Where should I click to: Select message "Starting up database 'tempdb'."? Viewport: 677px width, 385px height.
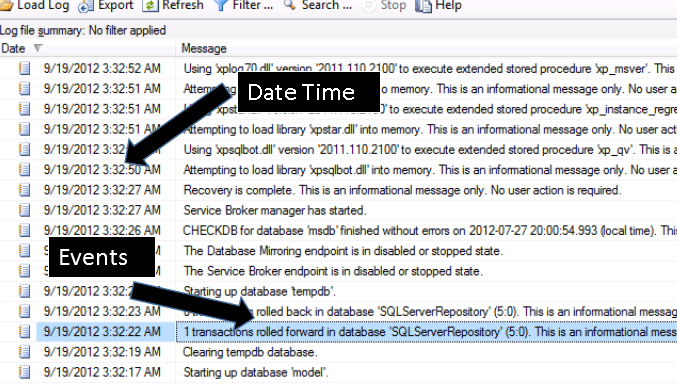259,291
